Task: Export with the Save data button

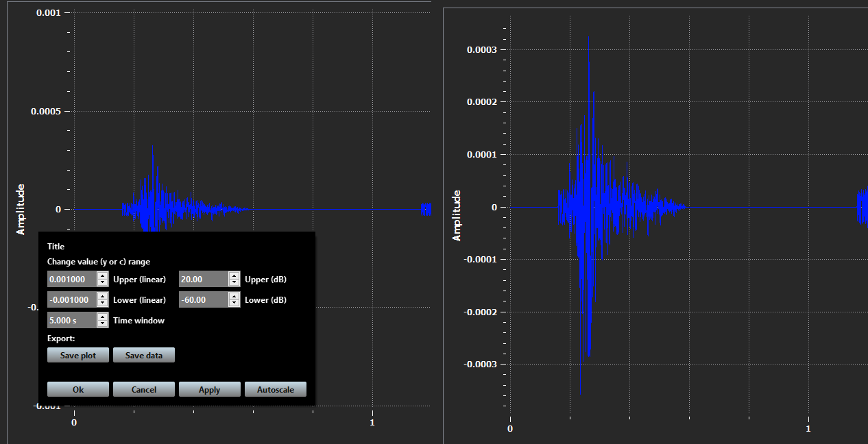Action: click(144, 355)
